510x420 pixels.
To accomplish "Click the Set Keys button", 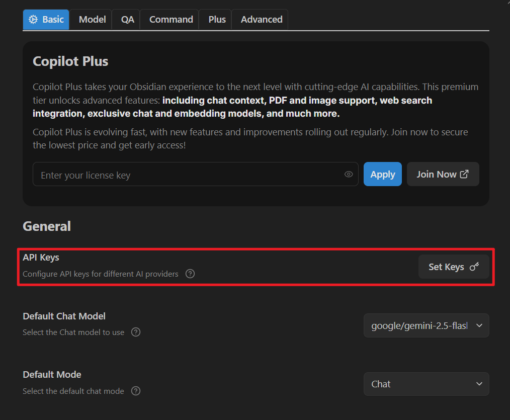I will coord(453,267).
